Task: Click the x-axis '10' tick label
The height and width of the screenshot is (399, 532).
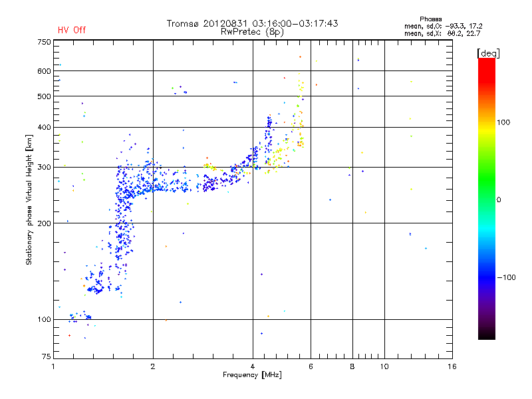Action: pos(384,366)
